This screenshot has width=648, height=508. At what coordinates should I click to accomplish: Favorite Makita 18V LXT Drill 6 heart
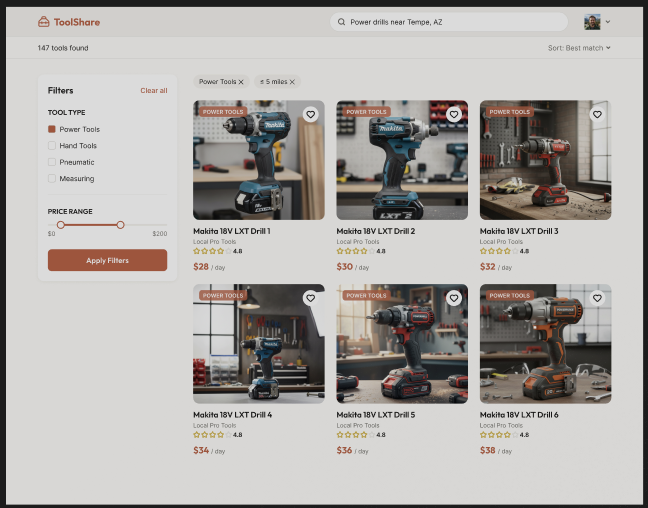(597, 298)
